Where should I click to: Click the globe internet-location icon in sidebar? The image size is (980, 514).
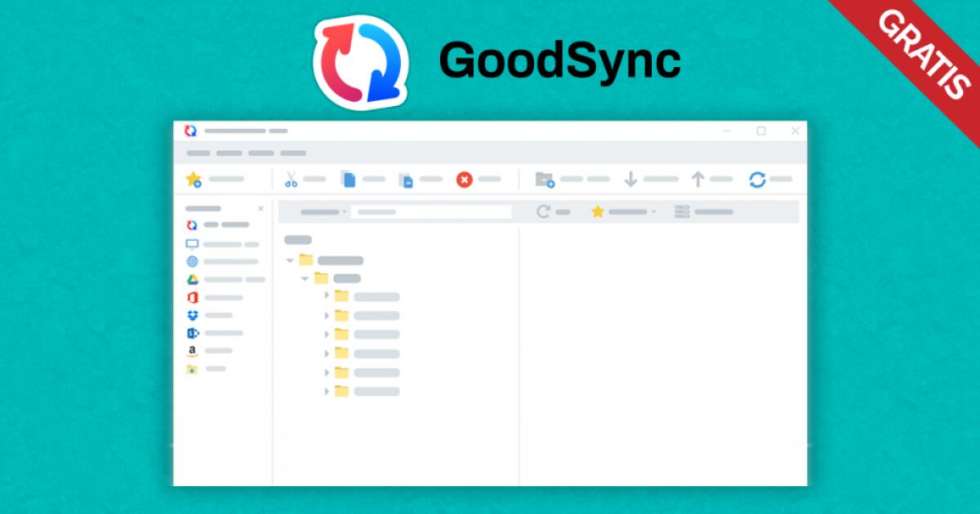[x=191, y=261]
